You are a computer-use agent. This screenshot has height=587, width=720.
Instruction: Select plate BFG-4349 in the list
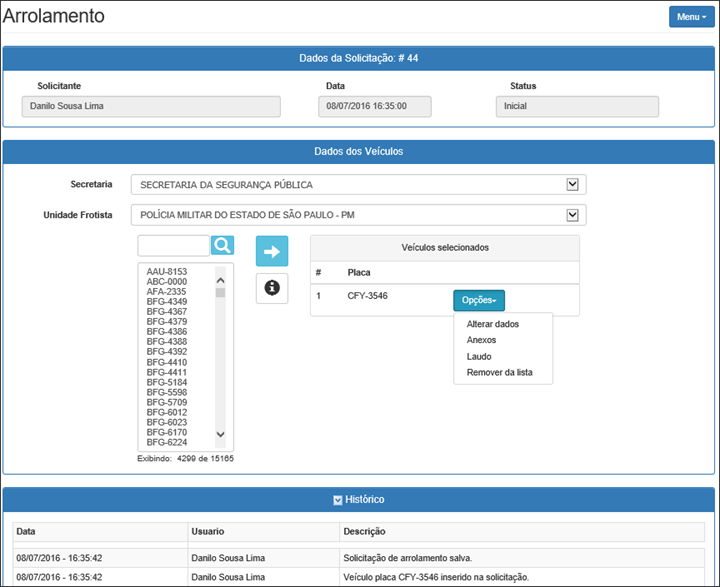(x=166, y=302)
